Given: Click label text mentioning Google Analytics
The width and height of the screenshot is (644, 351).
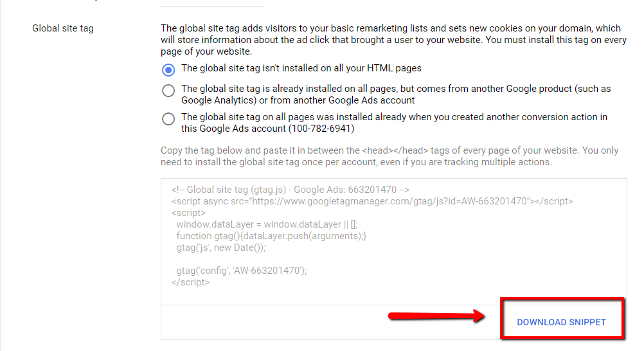Looking at the screenshot, I should pos(396,94).
